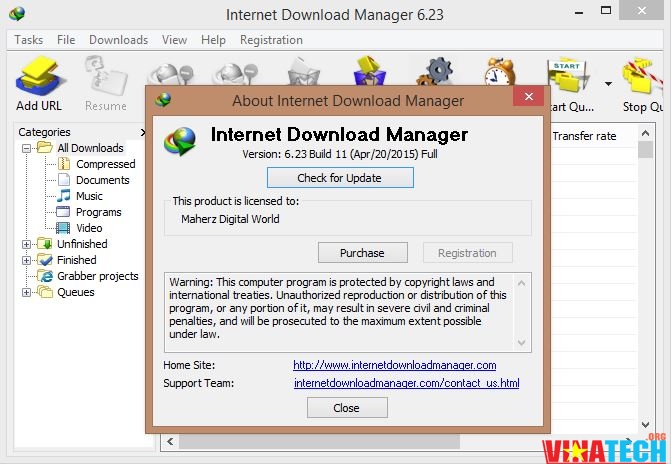Click the IDM icon in main title bar
Screen dimensions: 671x464
click(x=17, y=14)
